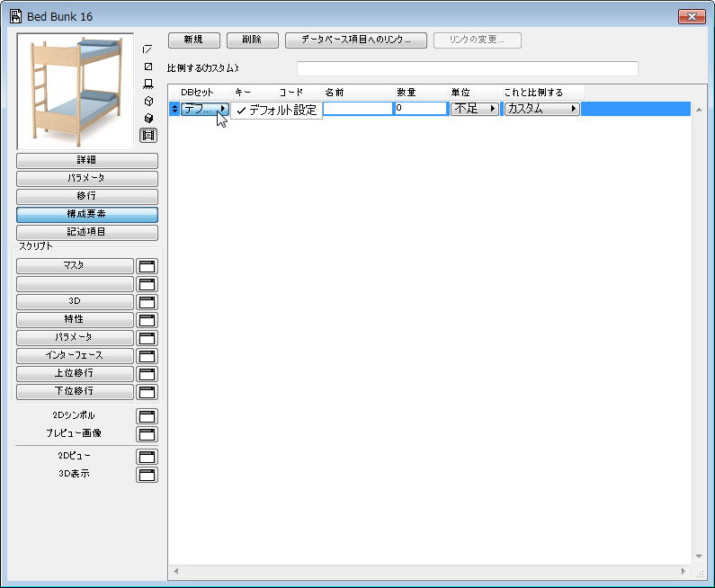Open the 下位移行 script button
The height and width of the screenshot is (588, 715).
[x=75, y=391]
